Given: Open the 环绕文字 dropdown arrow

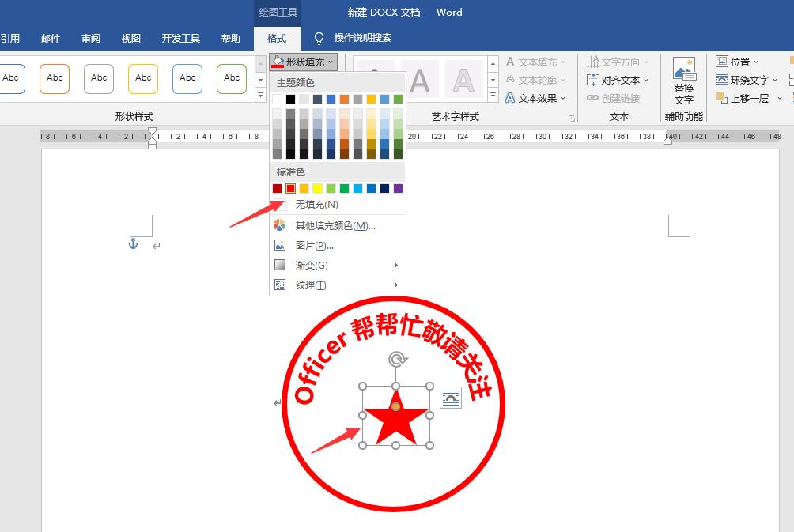Looking at the screenshot, I should click(775, 79).
